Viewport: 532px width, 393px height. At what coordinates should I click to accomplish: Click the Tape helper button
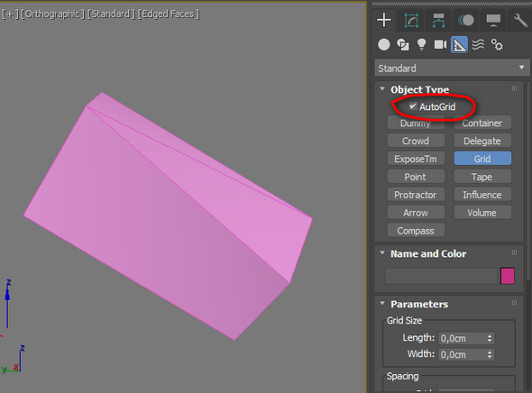(x=482, y=177)
